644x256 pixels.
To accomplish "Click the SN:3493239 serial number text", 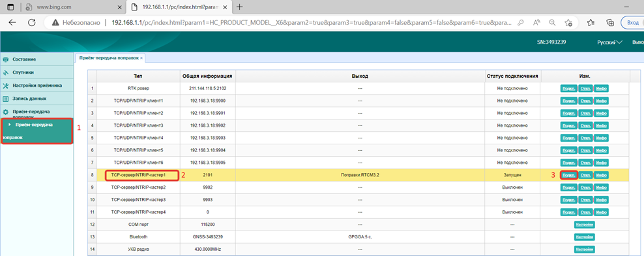I will tap(552, 42).
